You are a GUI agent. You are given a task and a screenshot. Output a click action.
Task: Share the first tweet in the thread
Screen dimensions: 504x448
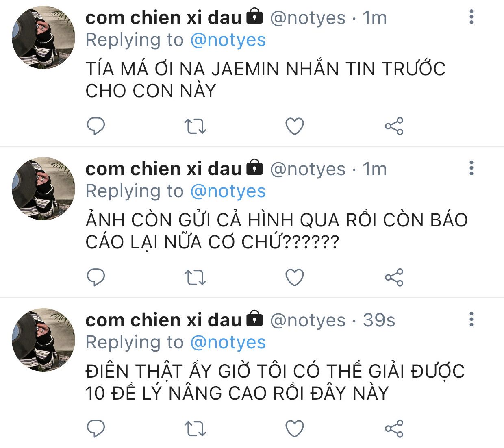tap(394, 126)
